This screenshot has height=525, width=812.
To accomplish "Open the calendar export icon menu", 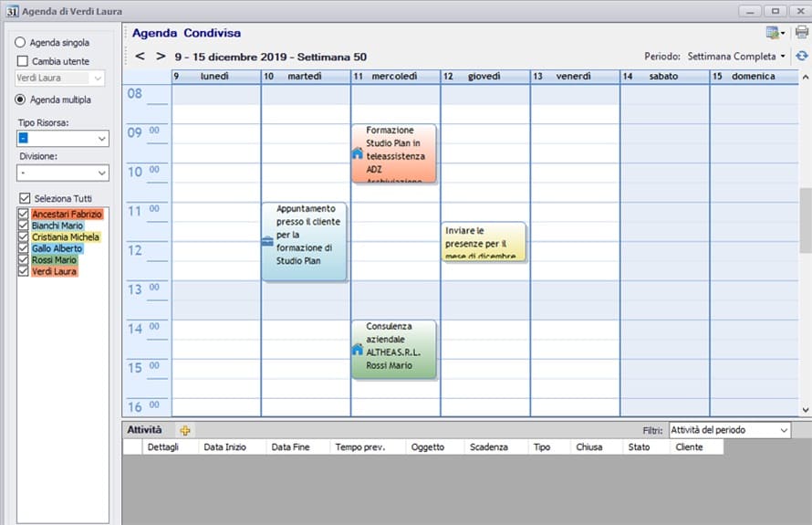I will [x=776, y=33].
